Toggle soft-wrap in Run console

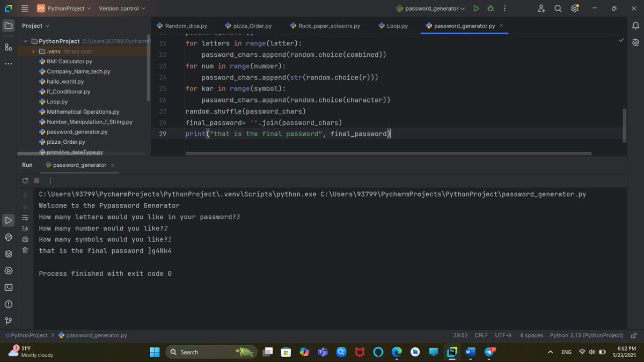click(25, 218)
